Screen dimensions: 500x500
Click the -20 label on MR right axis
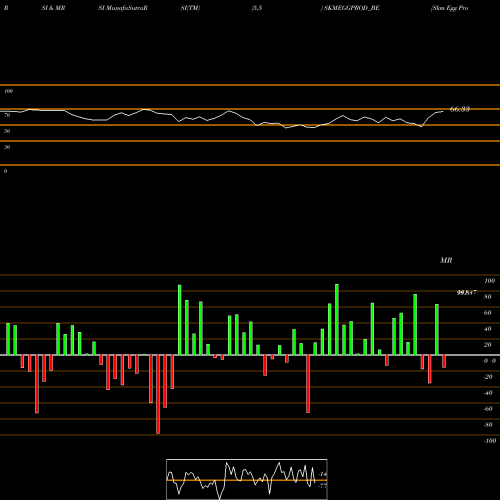click(488, 377)
